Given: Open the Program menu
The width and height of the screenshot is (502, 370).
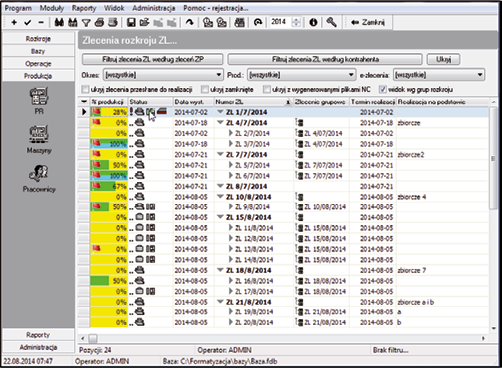Looking at the screenshot, I should [18, 8].
